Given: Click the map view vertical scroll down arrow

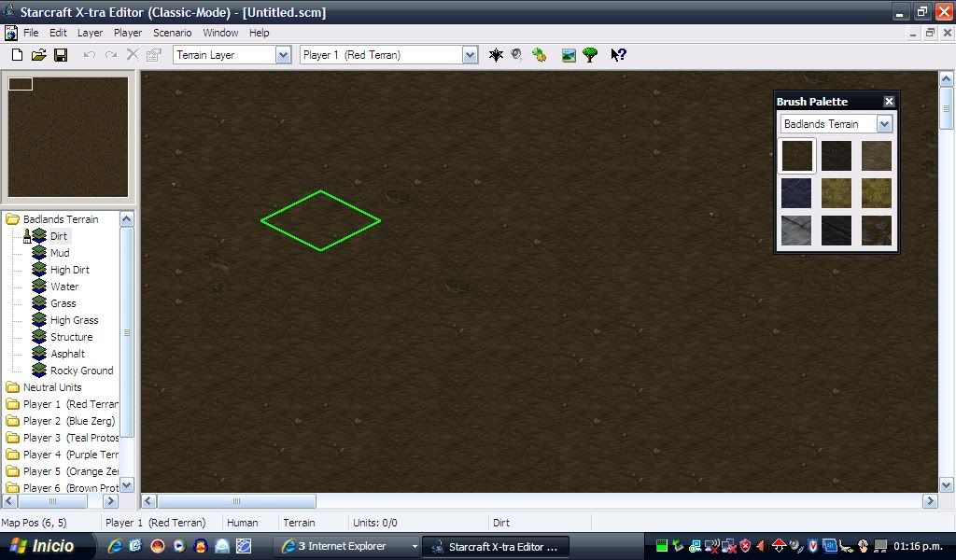Looking at the screenshot, I should point(947,485).
